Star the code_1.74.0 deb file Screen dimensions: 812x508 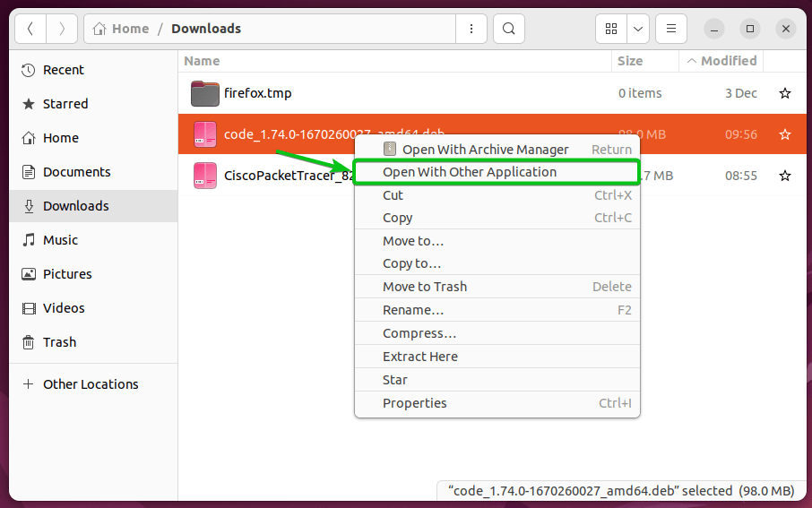click(x=785, y=134)
